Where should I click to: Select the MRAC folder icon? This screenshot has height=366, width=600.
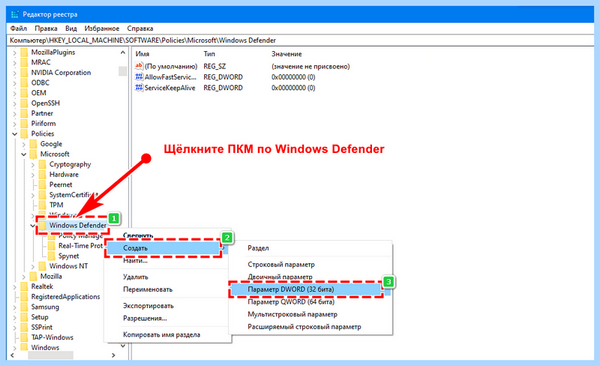click(24, 62)
